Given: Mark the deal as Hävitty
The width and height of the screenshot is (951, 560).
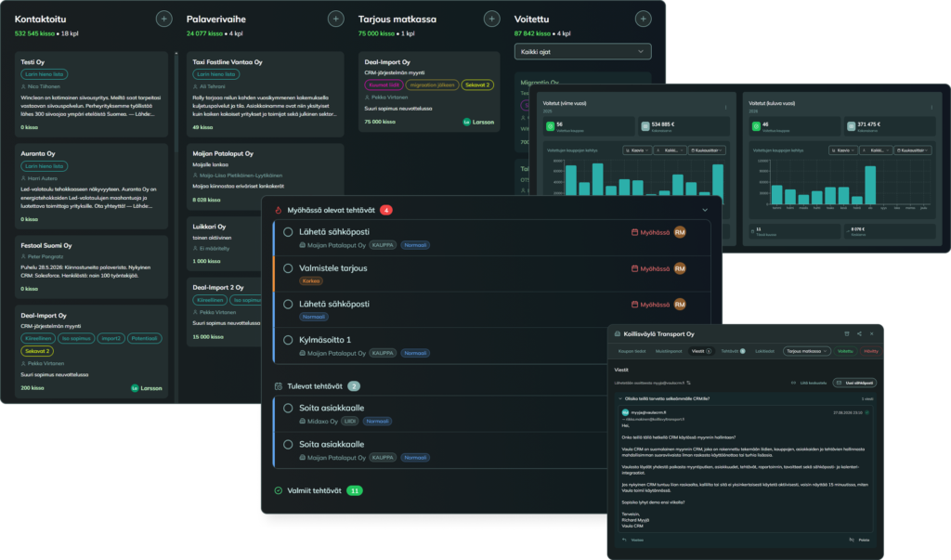Looking at the screenshot, I should point(871,351).
